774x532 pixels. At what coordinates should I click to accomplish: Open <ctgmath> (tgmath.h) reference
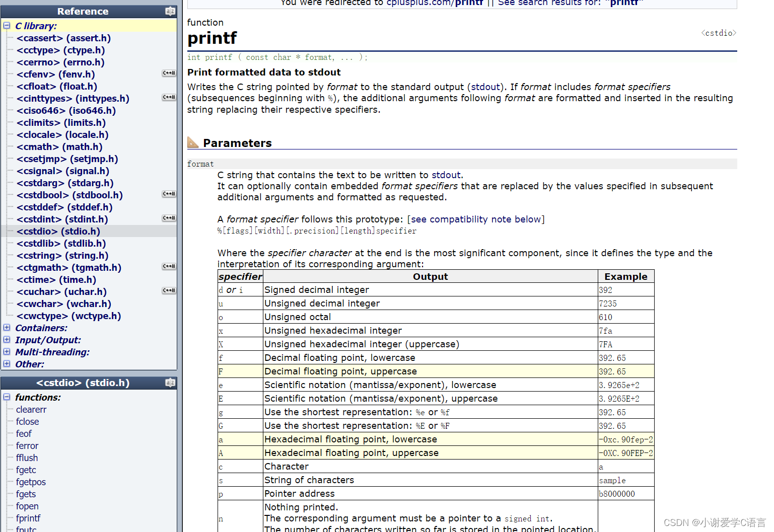coord(69,268)
